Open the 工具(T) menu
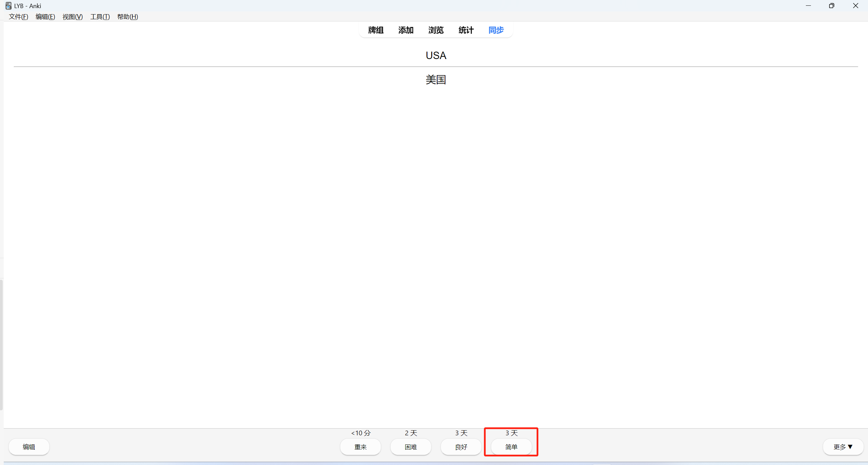Image resolution: width=868 pixels, height=465 pixels. (x=100, y=17)
